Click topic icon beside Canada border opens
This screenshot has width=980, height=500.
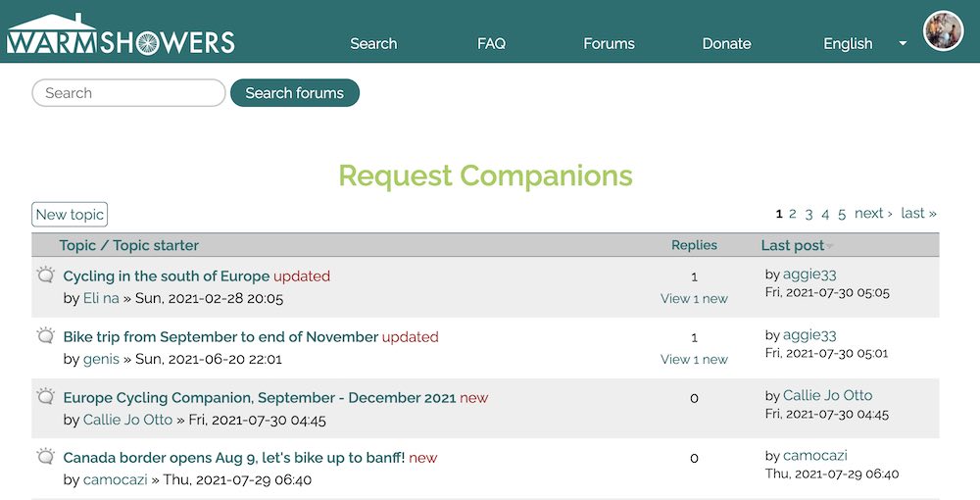coord(45,456)
